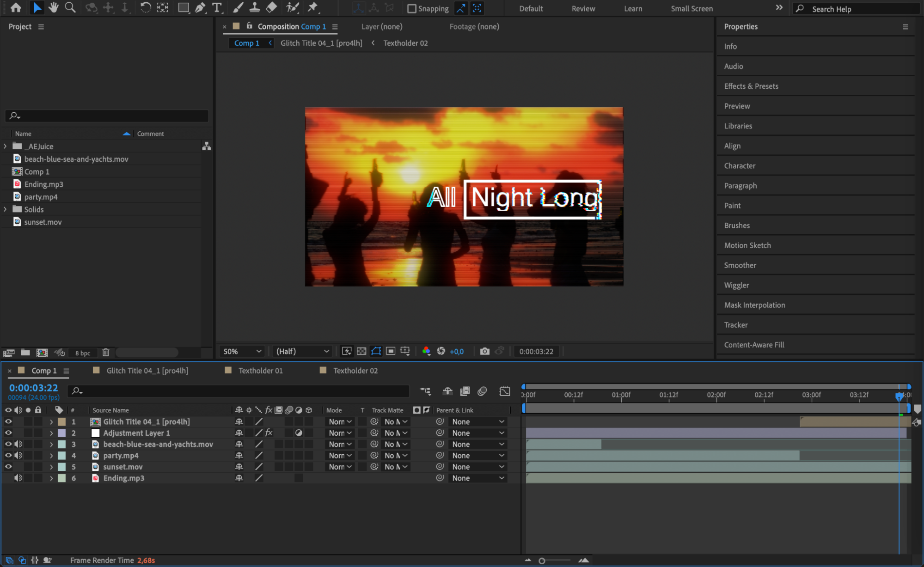
Task: Click the Home icon in toolbar
Action: pyautogui.click(x=16, y=7)
